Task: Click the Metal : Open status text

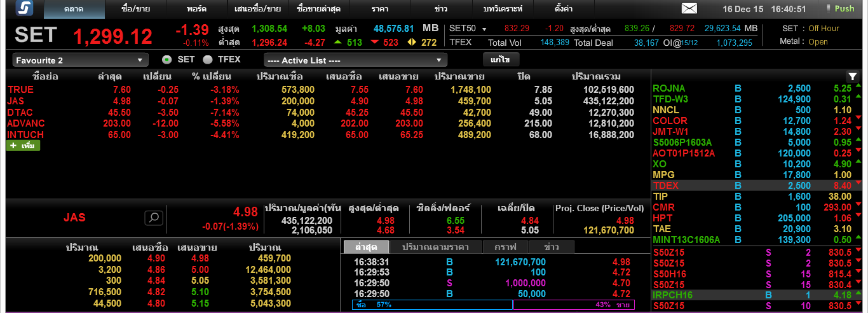Action: click(804, 41)
